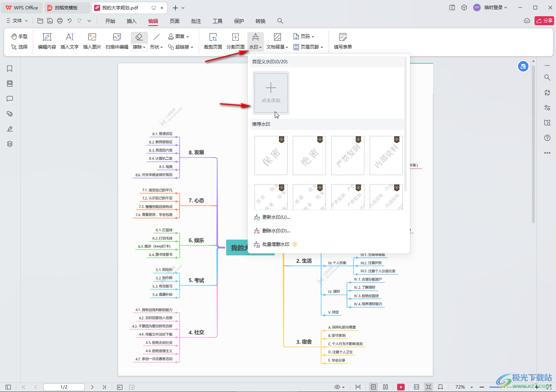
Task: Start slideshow with red play button
Action: coord(401,387)
